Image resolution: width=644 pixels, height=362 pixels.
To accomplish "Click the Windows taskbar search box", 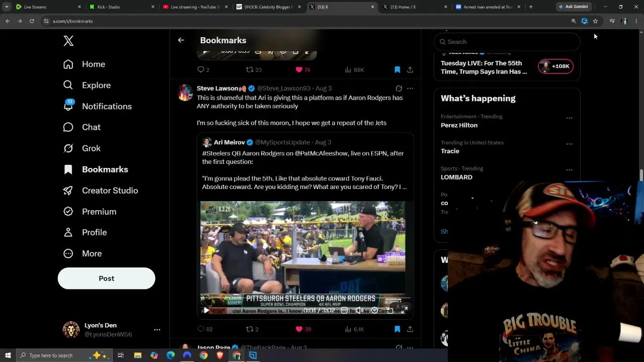I will coord(64,355).
